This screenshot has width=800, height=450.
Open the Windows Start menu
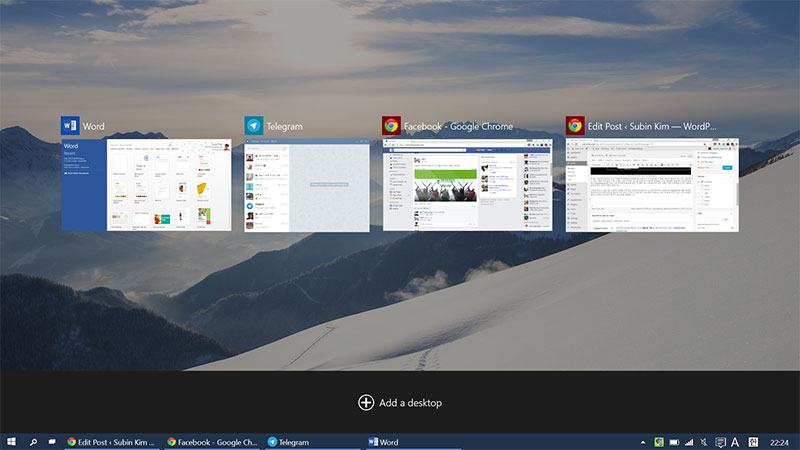12,441
